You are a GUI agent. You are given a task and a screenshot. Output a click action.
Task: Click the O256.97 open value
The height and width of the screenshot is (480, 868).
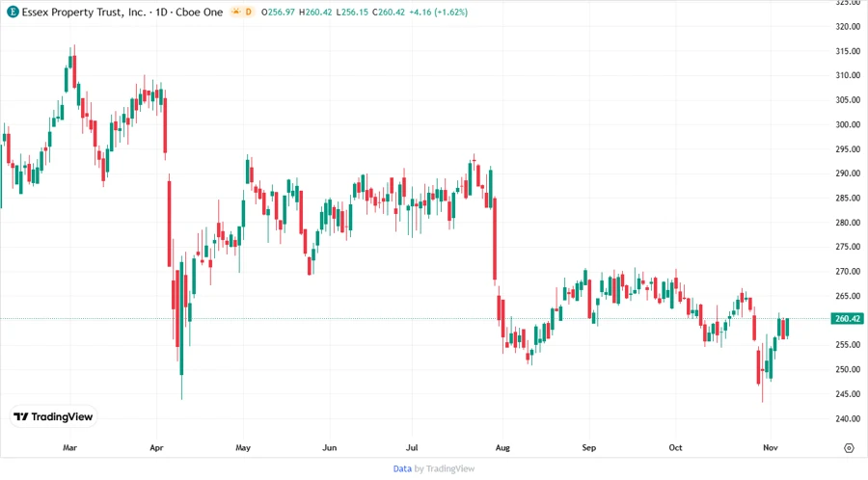click(278, 12)
